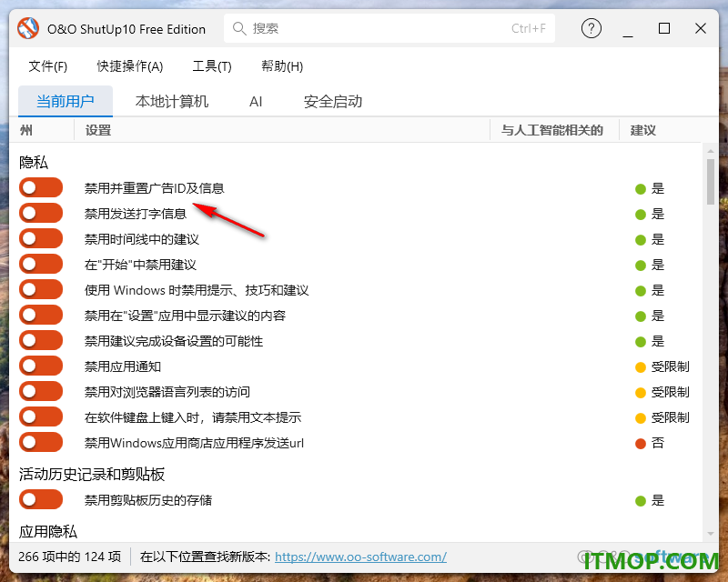This screenshot has width=728, height=582.
Task: Click the scrollbar down arrow
Action: 711,534
